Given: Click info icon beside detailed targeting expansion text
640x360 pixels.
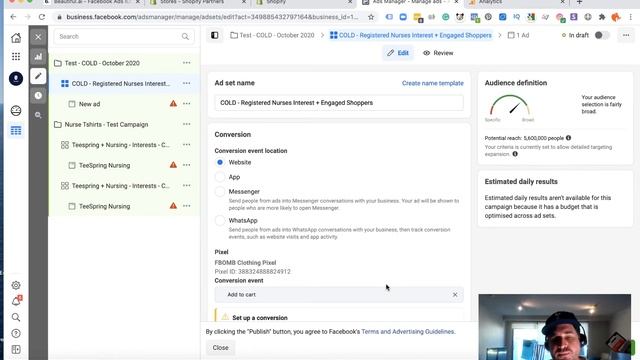Looking at the screenshot, I should click(x=515, y=154).
